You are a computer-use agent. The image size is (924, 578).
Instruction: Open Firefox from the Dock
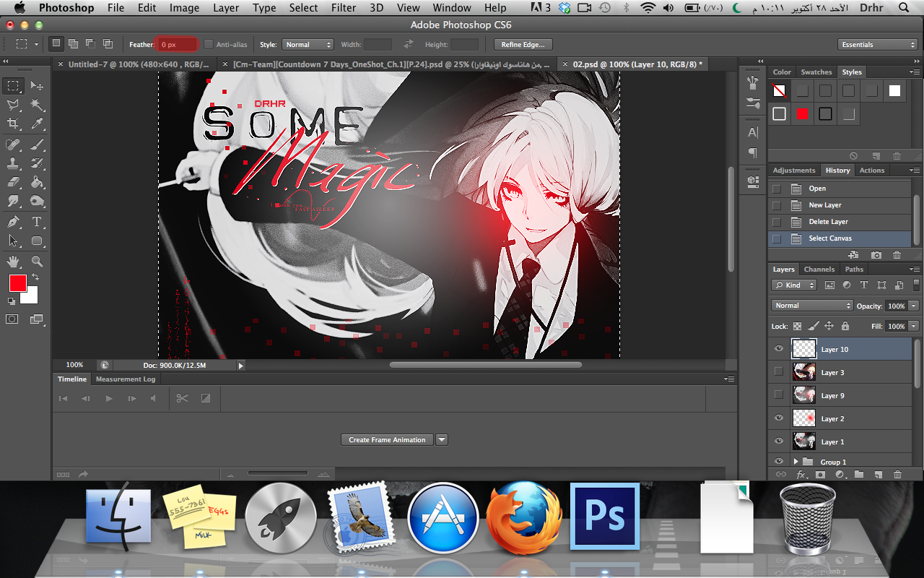(x=523, y=517)
